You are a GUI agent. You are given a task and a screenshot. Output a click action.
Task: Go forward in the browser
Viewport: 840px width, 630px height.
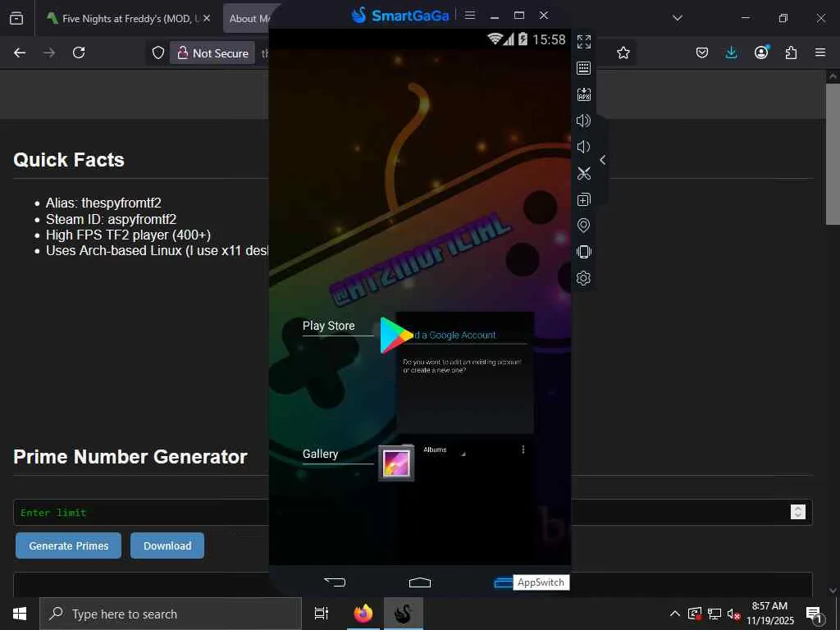pos(49,52)
